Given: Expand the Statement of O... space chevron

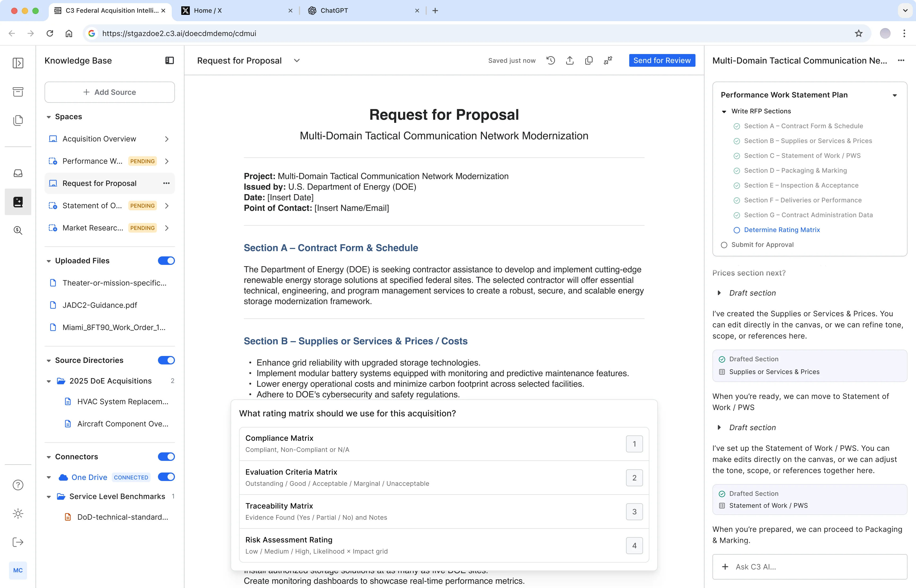Looking at the screenshot, I should pos(166,206).
